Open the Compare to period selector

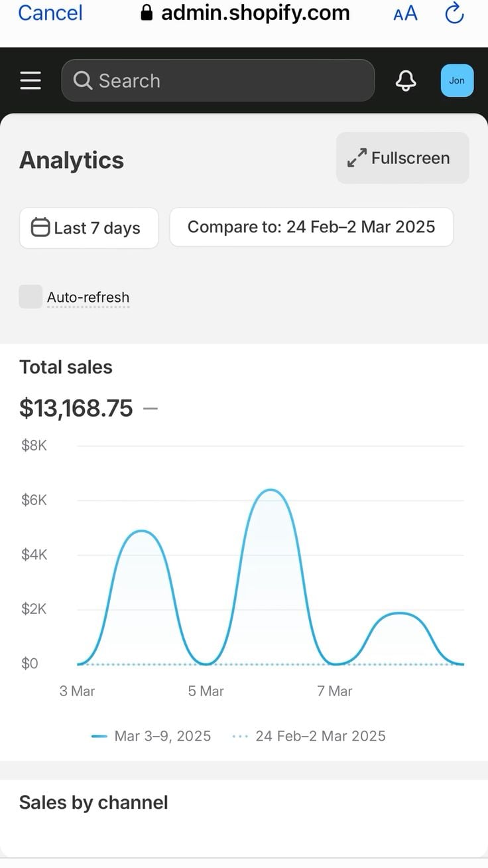[311, 227]
